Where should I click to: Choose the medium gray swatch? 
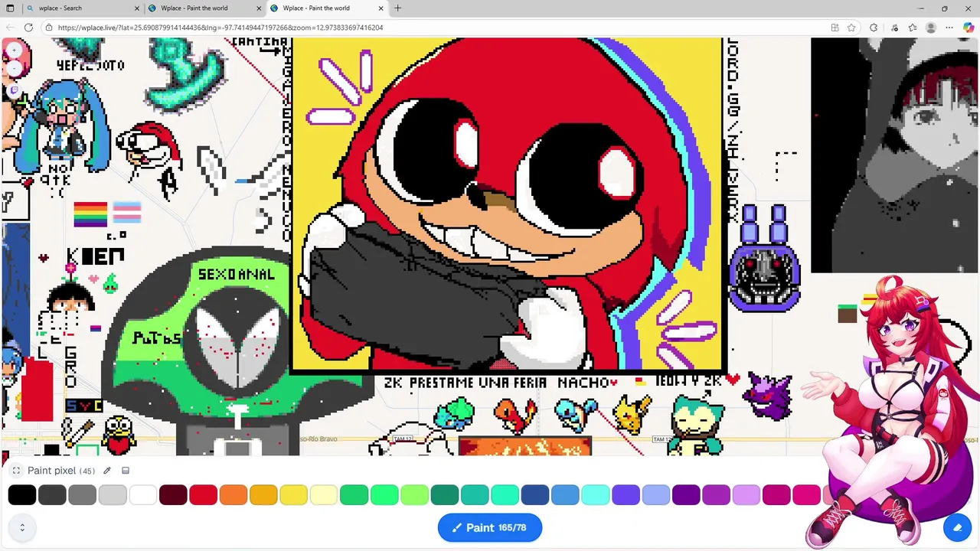pyautogui.click(x=82, y=494)
